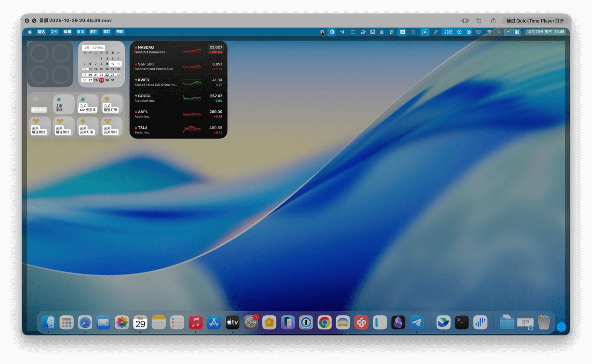Toggle the 玄关 M2 安防系 Home tile

(x=88, y=104)
